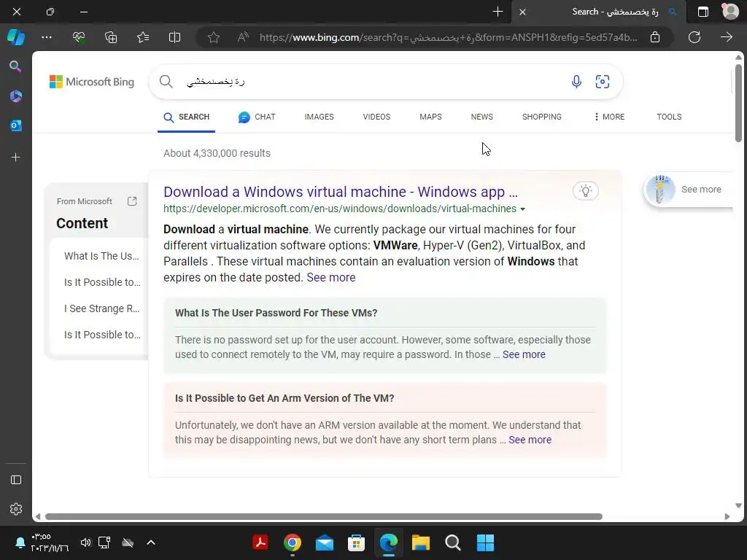This screenshot has height=560, width=747.
Task: Open the Windows Start menu
Action: 485,542
